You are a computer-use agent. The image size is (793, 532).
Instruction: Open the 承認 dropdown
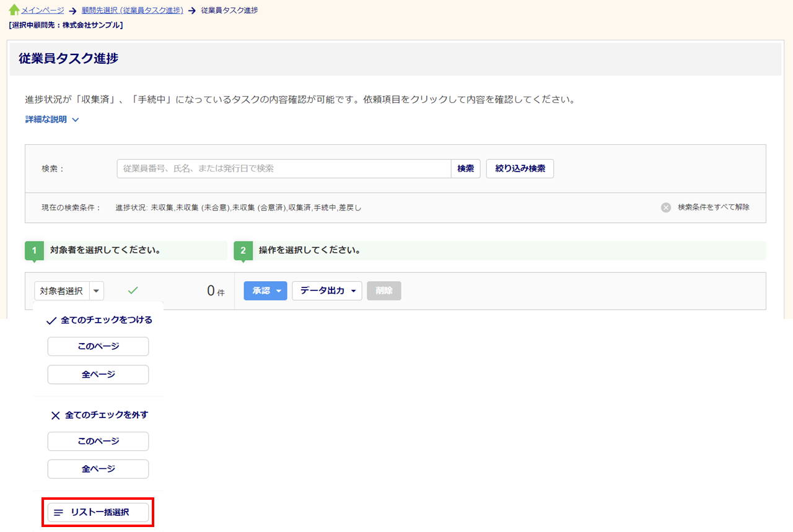point(265,290)
